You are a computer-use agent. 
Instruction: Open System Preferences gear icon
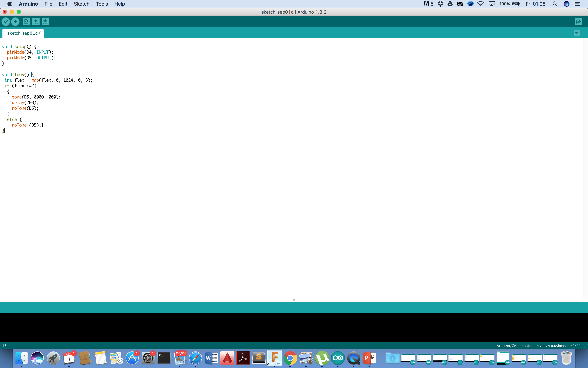tap(148, 358)
